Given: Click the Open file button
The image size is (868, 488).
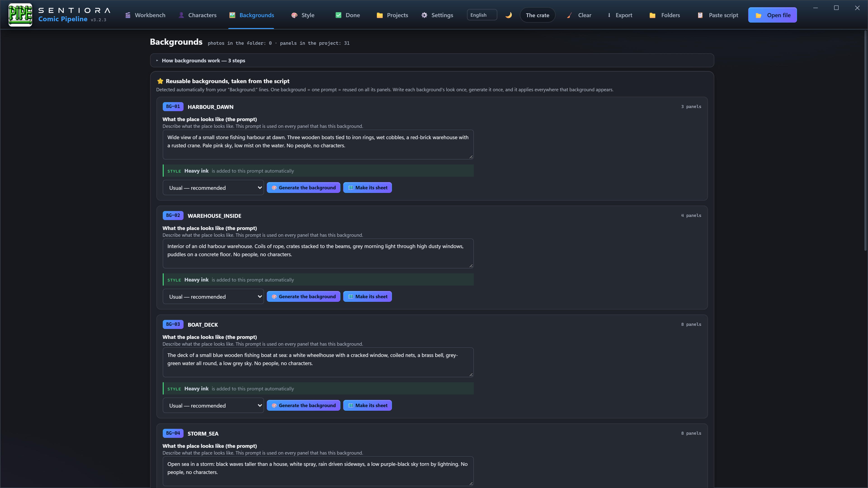Looking at the screenshot, I should 773,15.
